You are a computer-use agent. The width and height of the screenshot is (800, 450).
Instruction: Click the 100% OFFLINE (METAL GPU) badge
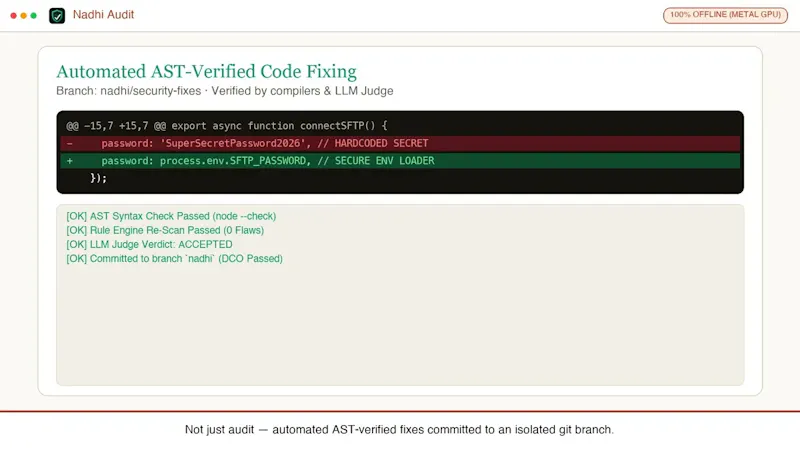(725, 15)
